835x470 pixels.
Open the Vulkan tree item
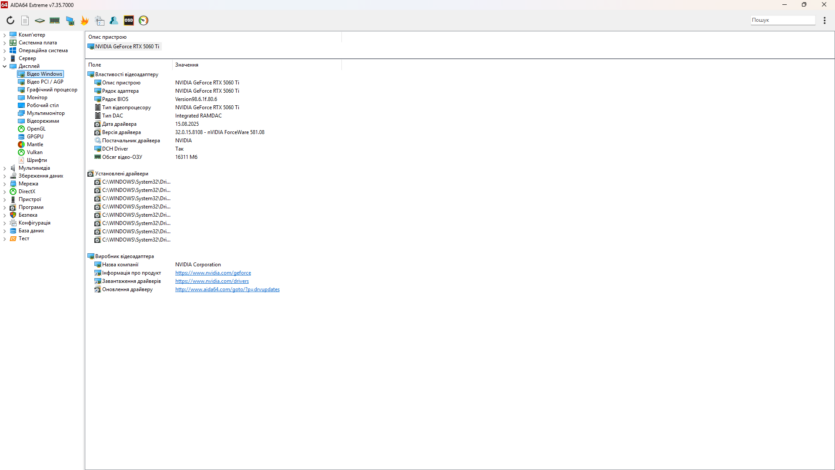pyautogui.click(x=34, y=152)
